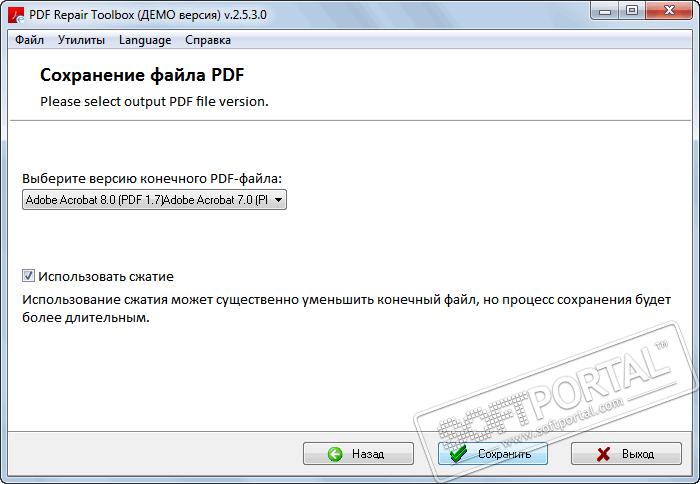
Task: Maximize the PDF Repair Toolbox window
Action: click(632, 11)
